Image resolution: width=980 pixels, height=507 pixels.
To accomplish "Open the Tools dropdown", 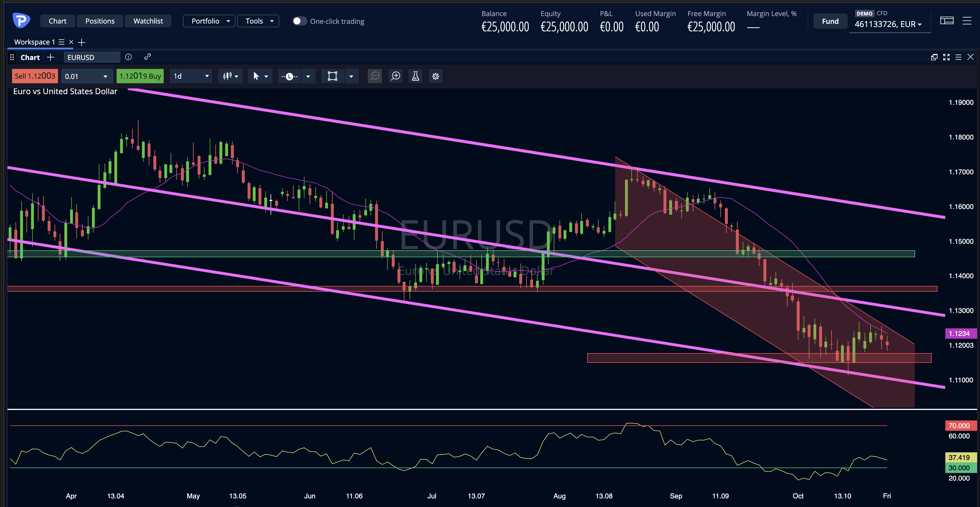I will (258, 21).
